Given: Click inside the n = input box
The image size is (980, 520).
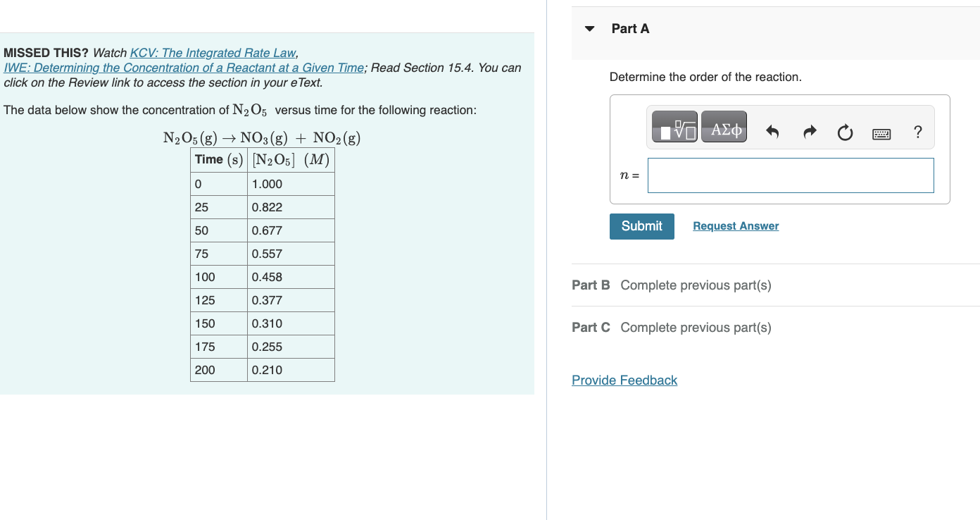Looking at the screenshot, I should [790, 175].
